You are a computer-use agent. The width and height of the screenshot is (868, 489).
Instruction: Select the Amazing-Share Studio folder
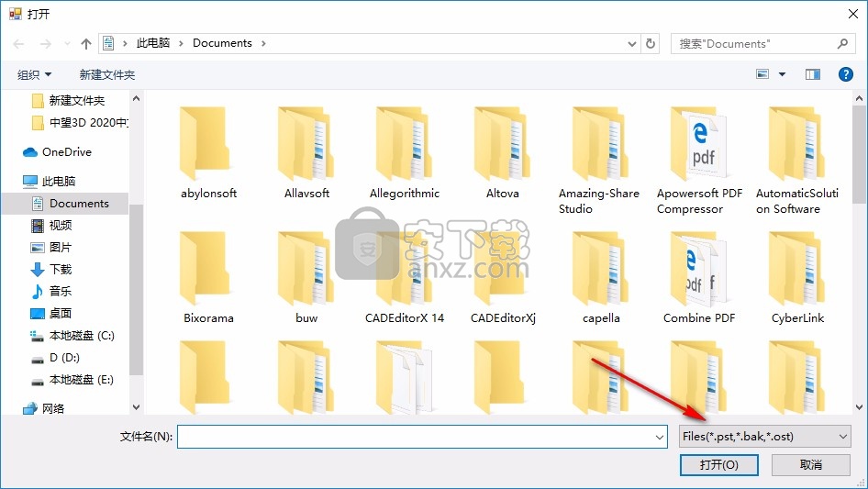(600, 161)
